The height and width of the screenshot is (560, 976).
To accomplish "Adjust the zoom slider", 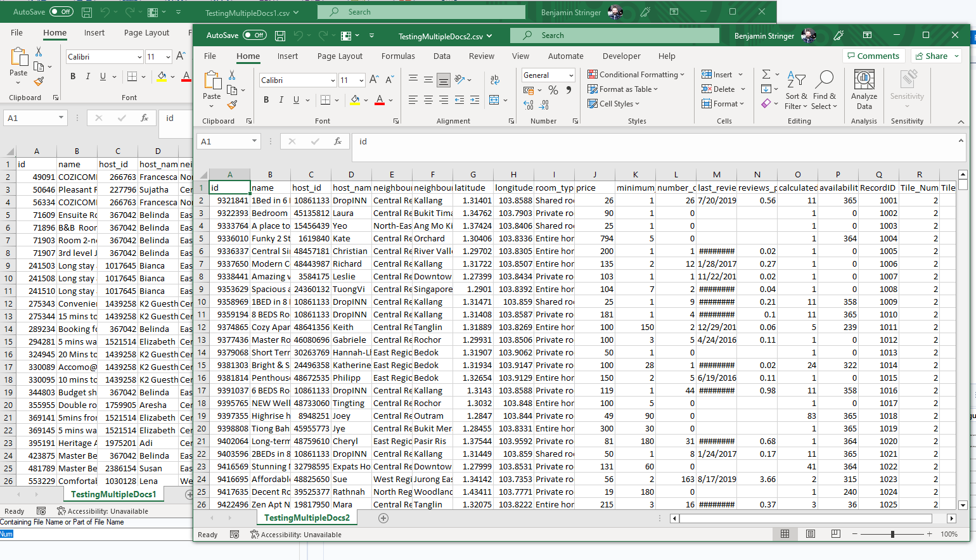I will pyautogui.click(x=892, y=534).
